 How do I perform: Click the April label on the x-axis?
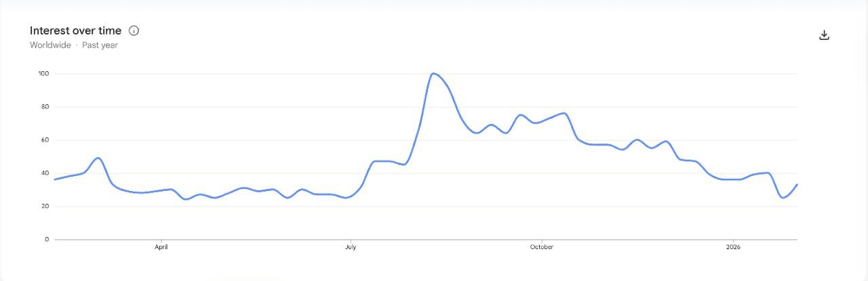161,247
